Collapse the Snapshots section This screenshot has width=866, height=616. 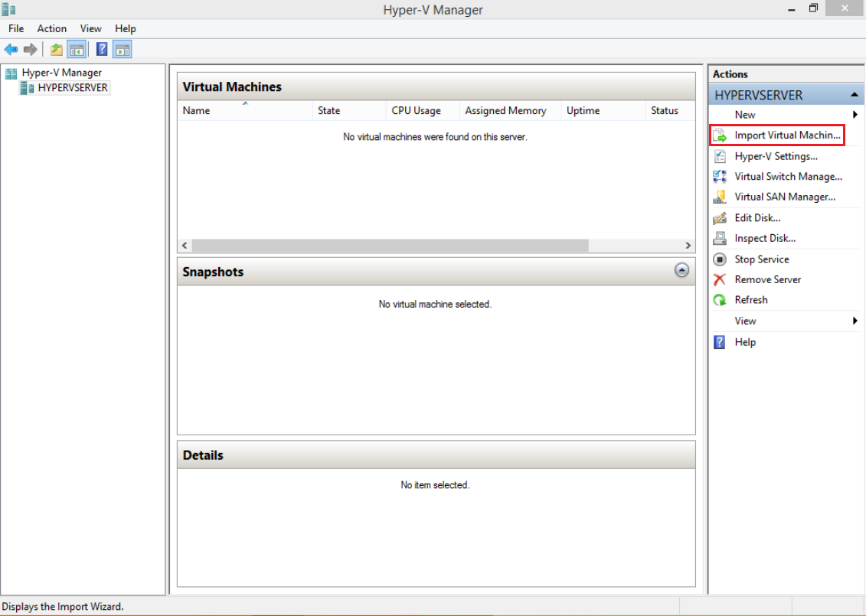pyautogui.click(x=681, y=270)
